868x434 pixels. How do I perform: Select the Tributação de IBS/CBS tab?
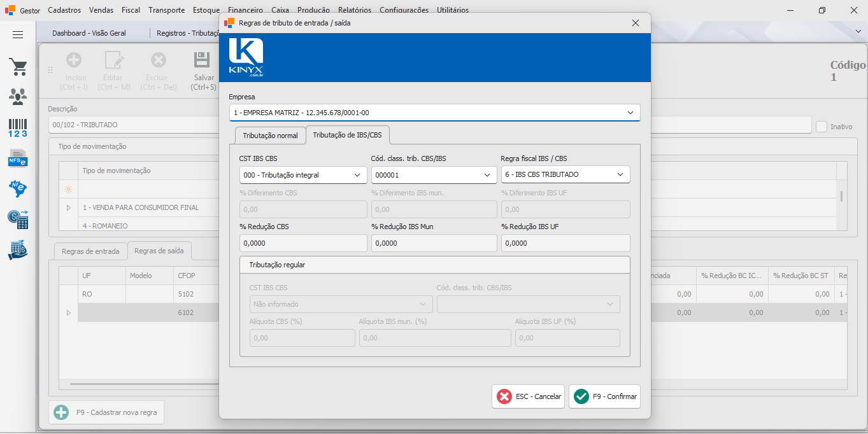pyautogui.click(x=347, y=135)
